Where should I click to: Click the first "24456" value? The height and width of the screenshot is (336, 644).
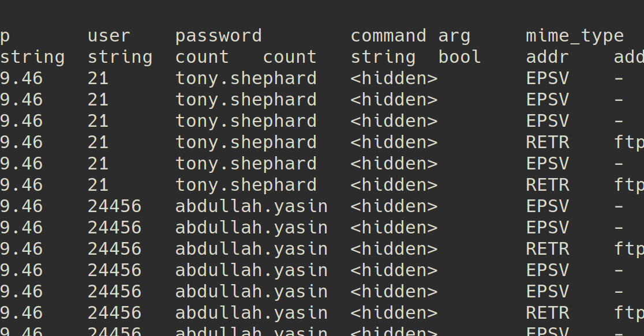point(114,206)
